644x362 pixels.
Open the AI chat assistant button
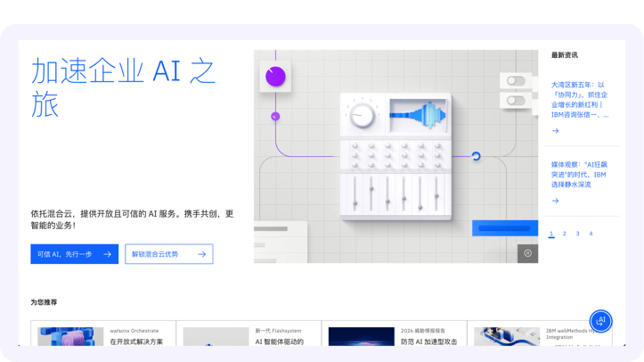(600, 321)
